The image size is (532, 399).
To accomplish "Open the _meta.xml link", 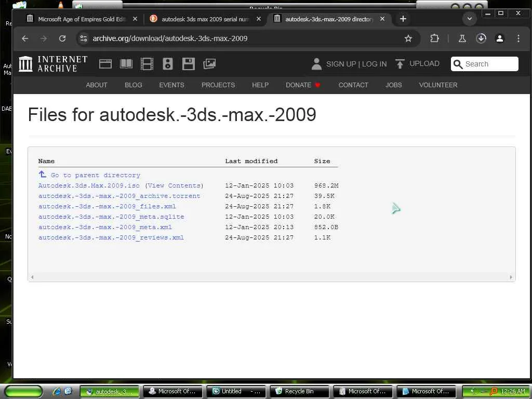I will (105, 228).
